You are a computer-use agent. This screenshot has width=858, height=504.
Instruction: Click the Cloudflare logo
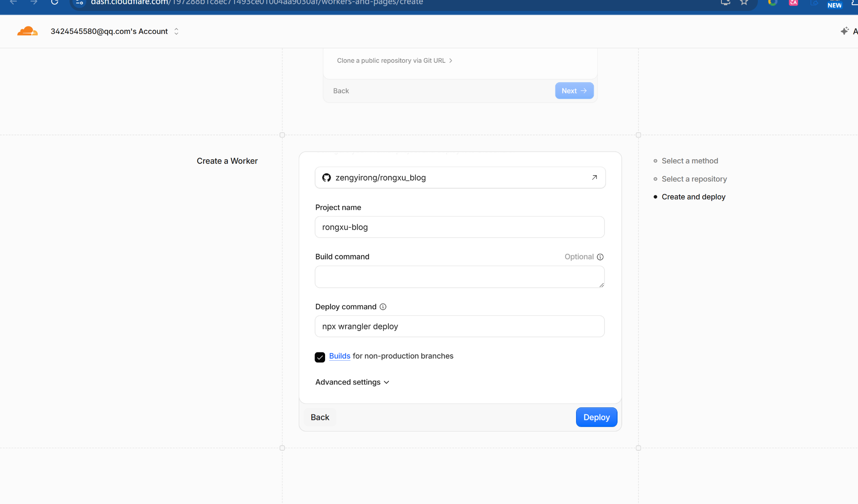point(27,31)
